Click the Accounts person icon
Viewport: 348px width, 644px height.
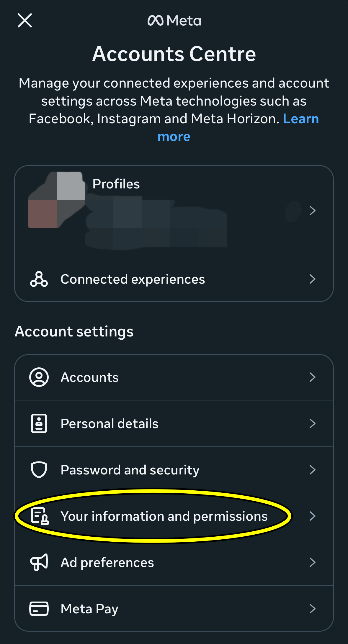pyautogui.click(x=39, y=377)
